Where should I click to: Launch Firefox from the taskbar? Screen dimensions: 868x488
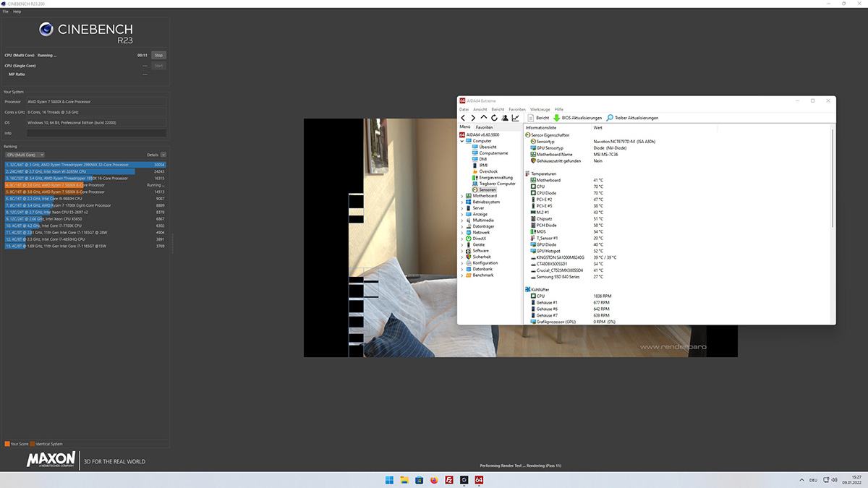(434, 479)
